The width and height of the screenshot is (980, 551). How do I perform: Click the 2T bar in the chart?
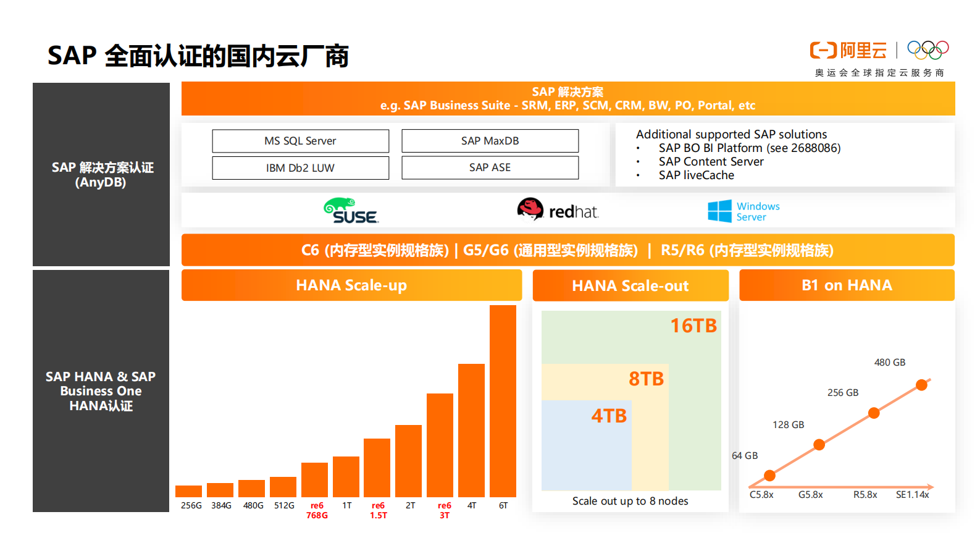pyautogui.click(x=408, y=461)
